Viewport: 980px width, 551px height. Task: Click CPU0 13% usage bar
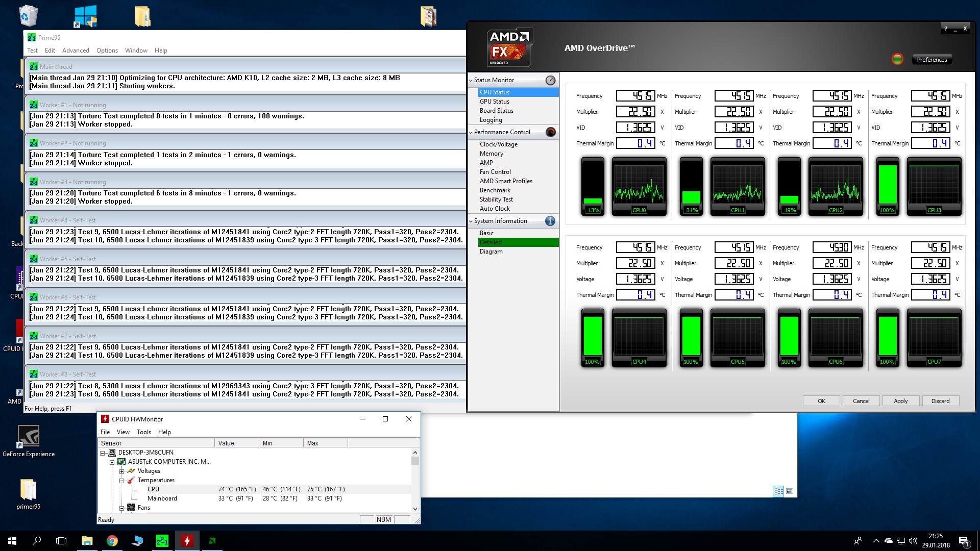(x=593, y=186)
